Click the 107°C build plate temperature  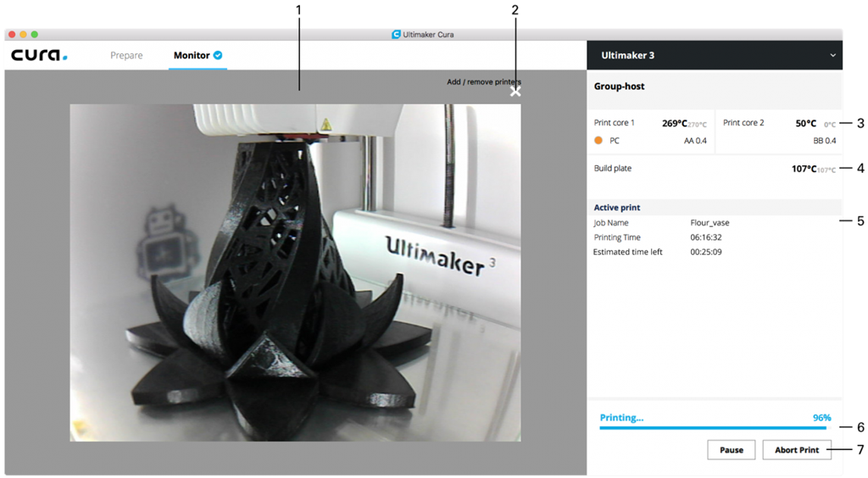804,169
